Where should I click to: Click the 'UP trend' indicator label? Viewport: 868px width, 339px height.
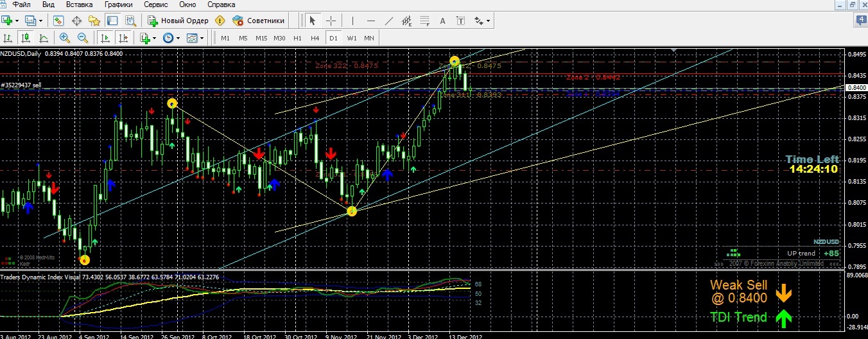[x=801, y=253]
